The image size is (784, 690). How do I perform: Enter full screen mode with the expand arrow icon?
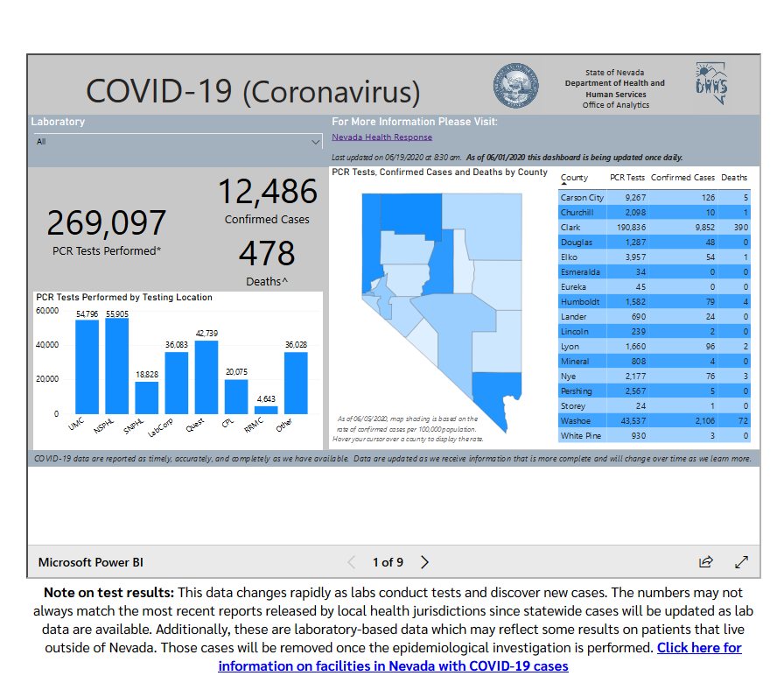[x=741, y=562]
